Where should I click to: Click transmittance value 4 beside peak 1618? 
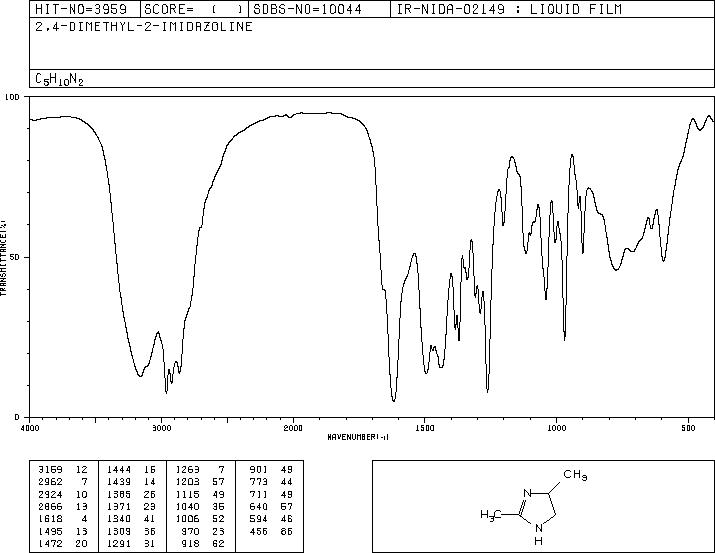tap(84, 519)
